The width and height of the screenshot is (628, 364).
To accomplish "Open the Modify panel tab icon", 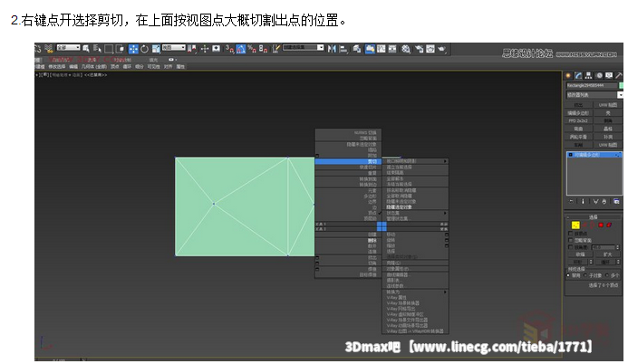I will (578, 75).
